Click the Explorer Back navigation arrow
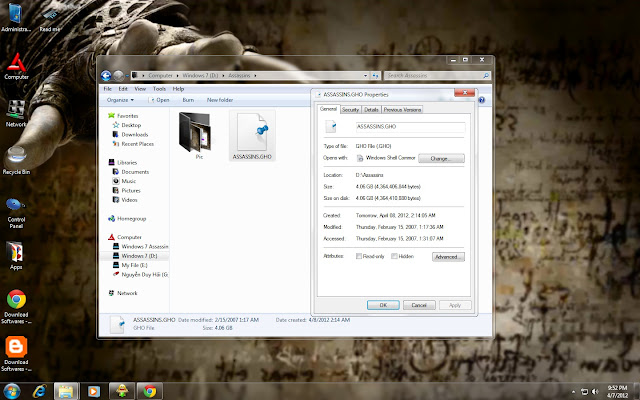This screenshot has height=400, width=640. pos(106,76)
